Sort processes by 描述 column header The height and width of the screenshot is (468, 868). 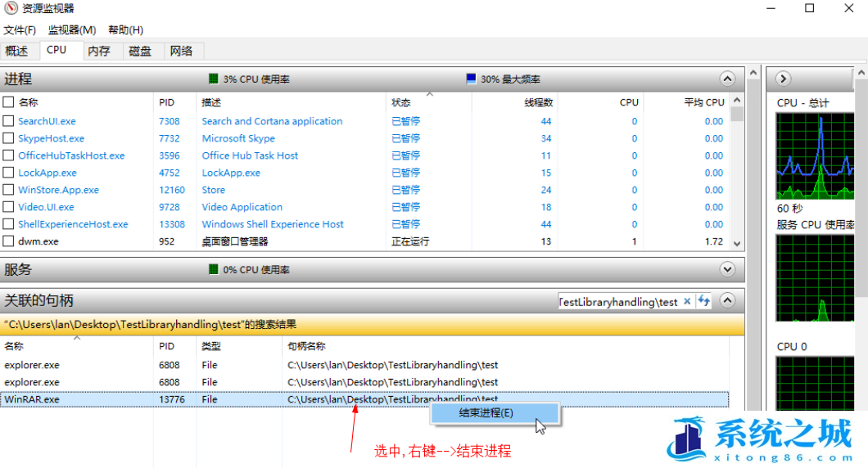point(211,102)
